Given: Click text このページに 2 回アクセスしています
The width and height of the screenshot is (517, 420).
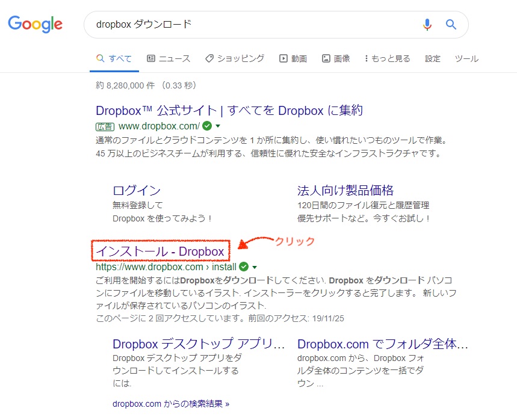Looking at the screenshot, I should pos(170,318).
